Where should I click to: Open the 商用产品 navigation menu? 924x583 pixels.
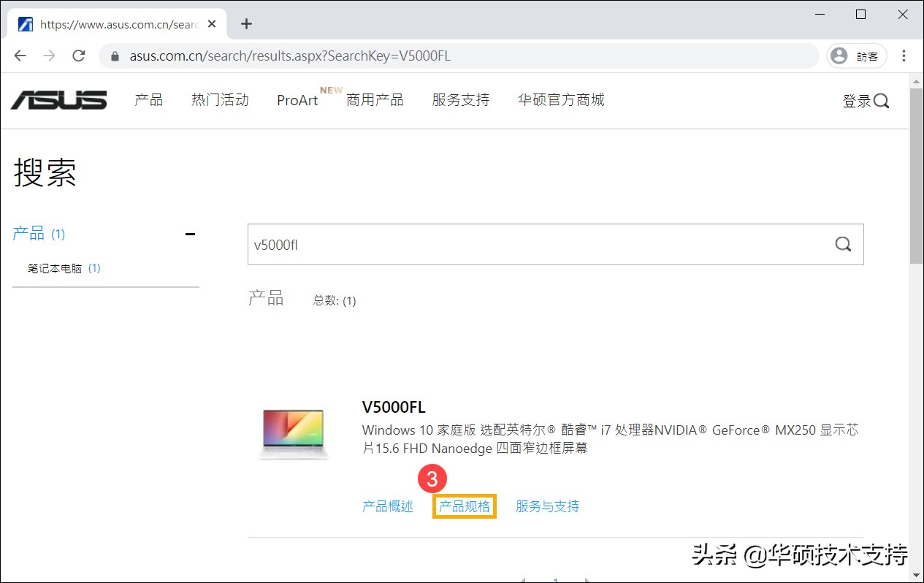(x=375, y=100)
